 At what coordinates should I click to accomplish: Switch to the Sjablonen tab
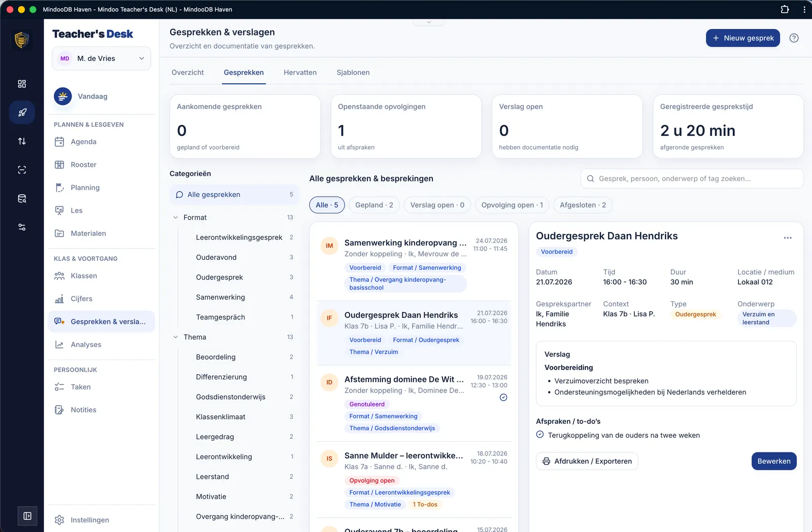click(353, 73)
